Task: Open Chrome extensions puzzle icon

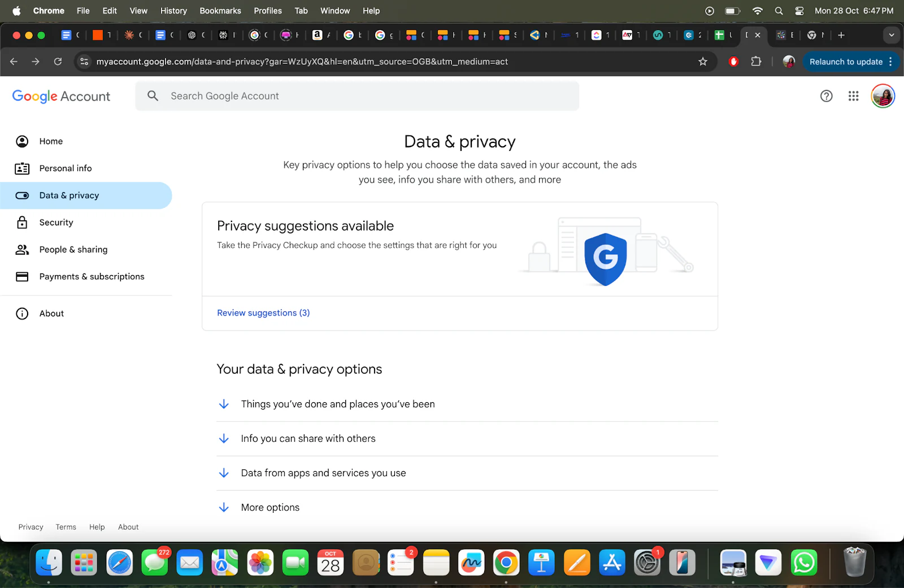Action: (756, 62)
